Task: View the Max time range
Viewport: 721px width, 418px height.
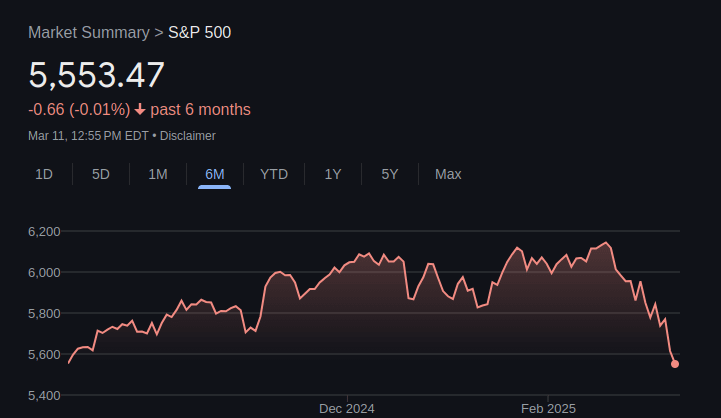Action: click(448, 174)
